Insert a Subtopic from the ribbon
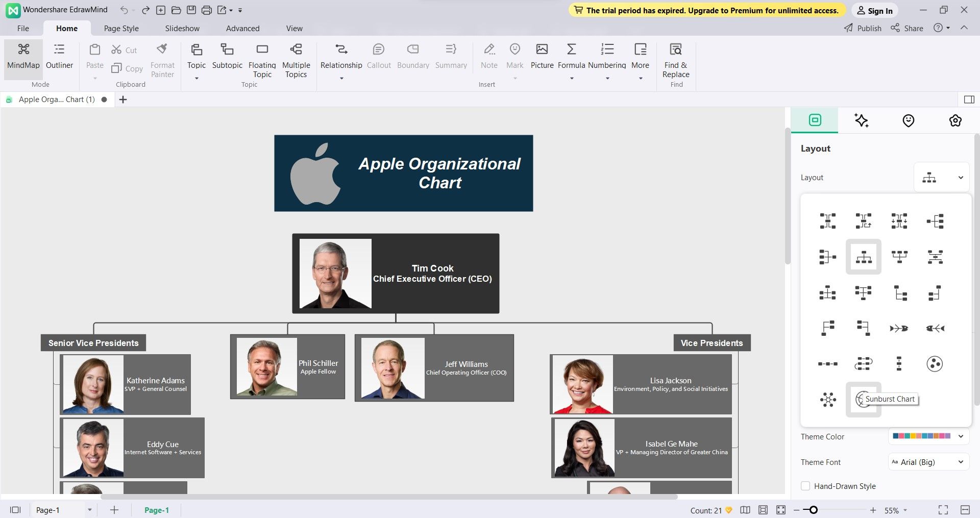Screen dimensions: 980x518 tap(227, 56)
